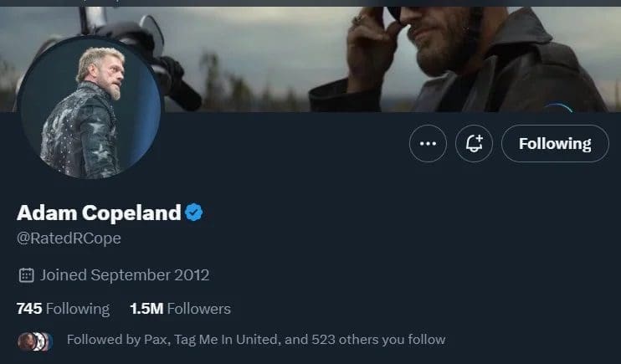Click the middle mutual follower avatar
The image size is (621, 364).
click(36, 341)
